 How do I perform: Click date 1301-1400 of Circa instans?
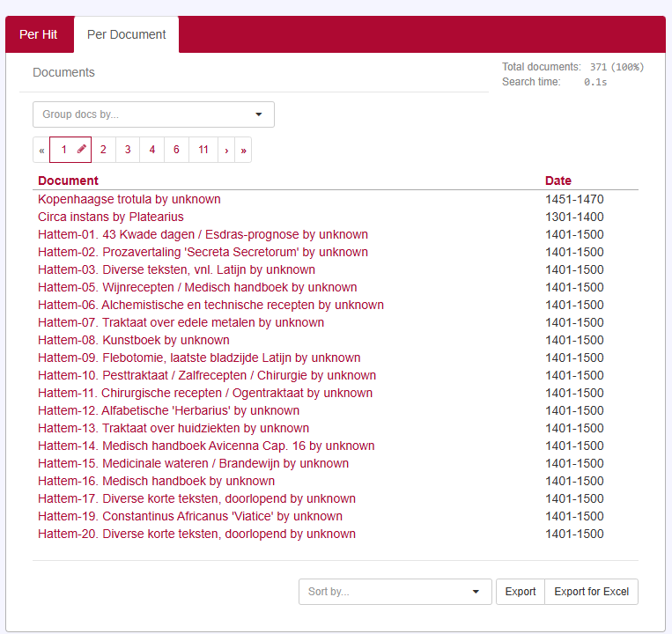[574, 217]
